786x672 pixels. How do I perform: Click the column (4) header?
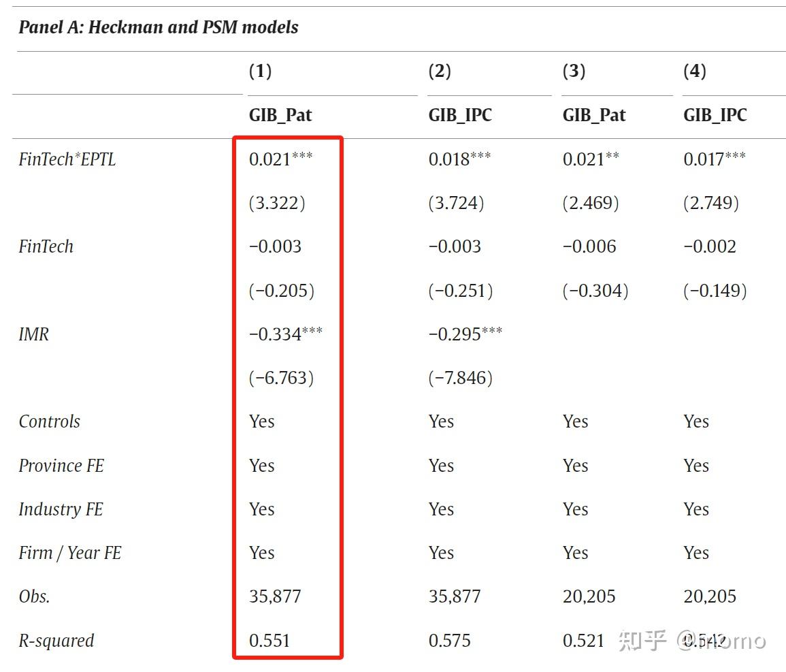click(x=695, y=71)
